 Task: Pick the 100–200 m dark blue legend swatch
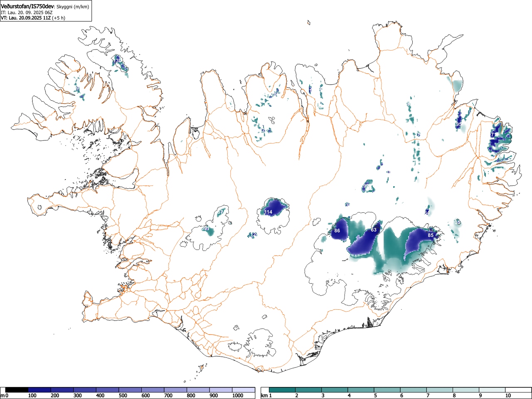click(x=39, y=390)
